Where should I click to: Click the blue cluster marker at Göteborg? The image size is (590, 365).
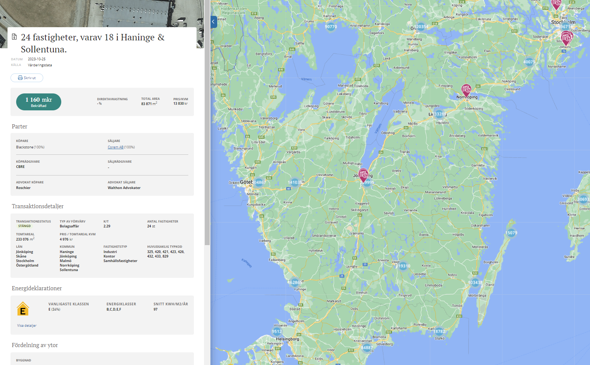pyautogui.click(x=259, y=182)
